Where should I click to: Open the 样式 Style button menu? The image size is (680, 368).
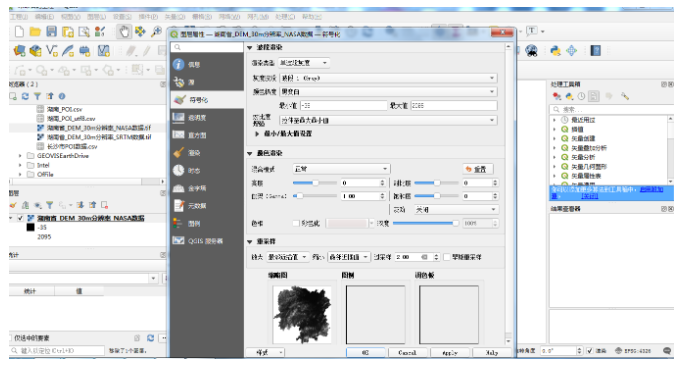(265, 353)
